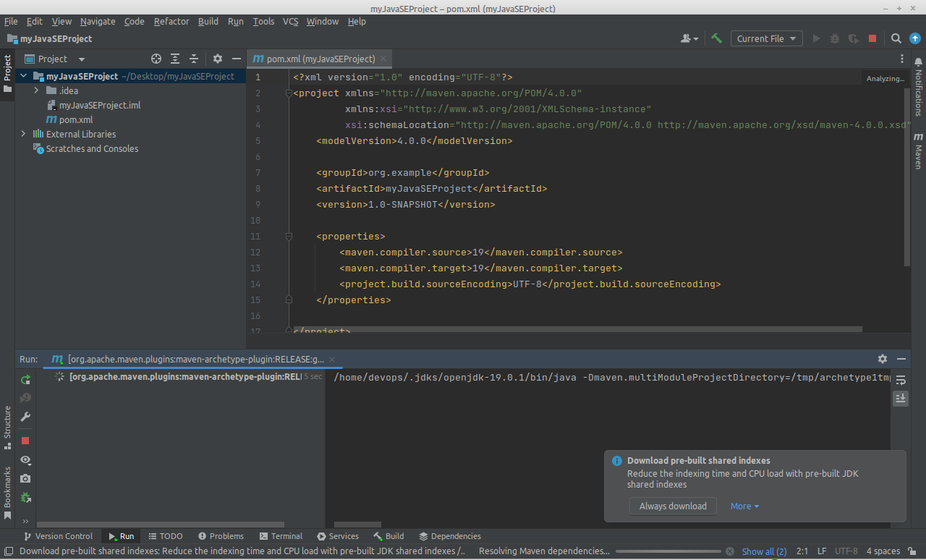Screen dimensions: 926x560
Task: Click the 4 spaces indent setting
Action: (x=883, y=551)
